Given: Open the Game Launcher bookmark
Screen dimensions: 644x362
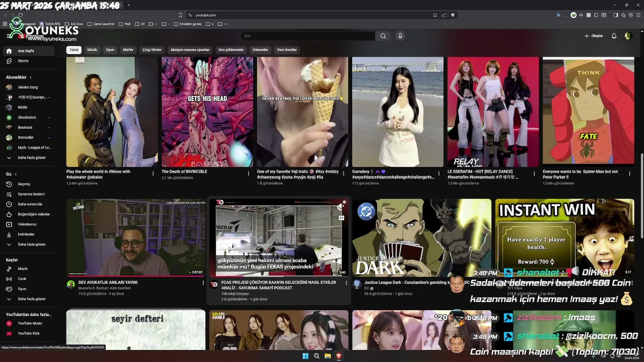Looking at the screenshot, I should click(101, 24).
